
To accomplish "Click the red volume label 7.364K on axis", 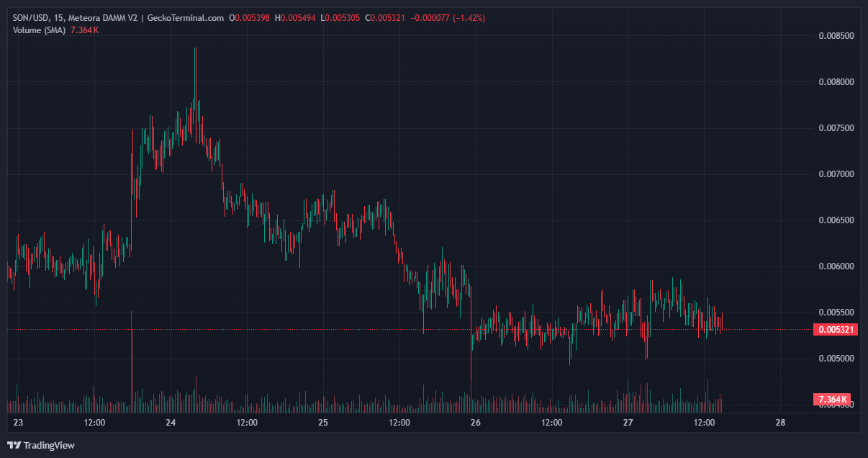I will click(832, 399).
